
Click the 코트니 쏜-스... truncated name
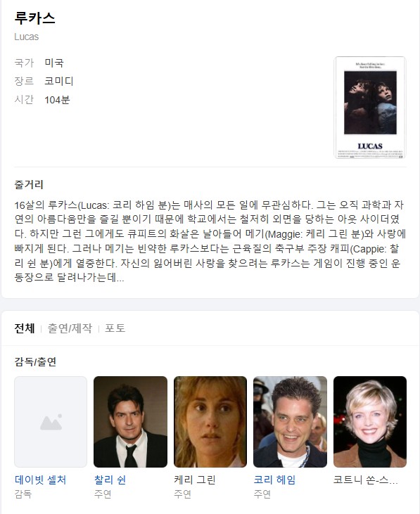tap(366, 480)
